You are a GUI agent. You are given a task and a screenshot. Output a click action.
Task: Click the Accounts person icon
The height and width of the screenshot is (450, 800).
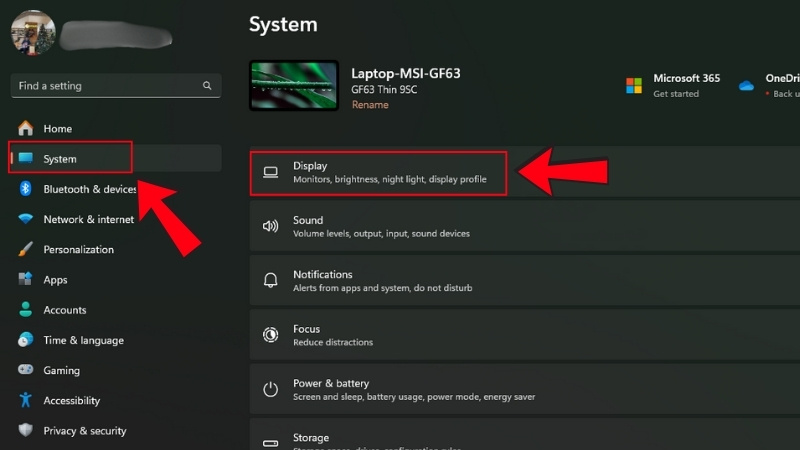point(25,310)
